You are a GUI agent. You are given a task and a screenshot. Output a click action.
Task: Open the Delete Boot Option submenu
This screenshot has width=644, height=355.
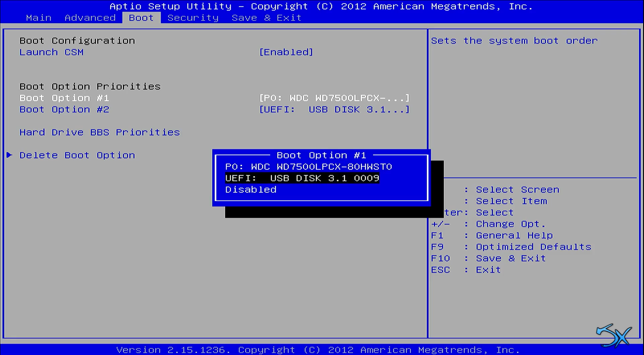(77, 155)
